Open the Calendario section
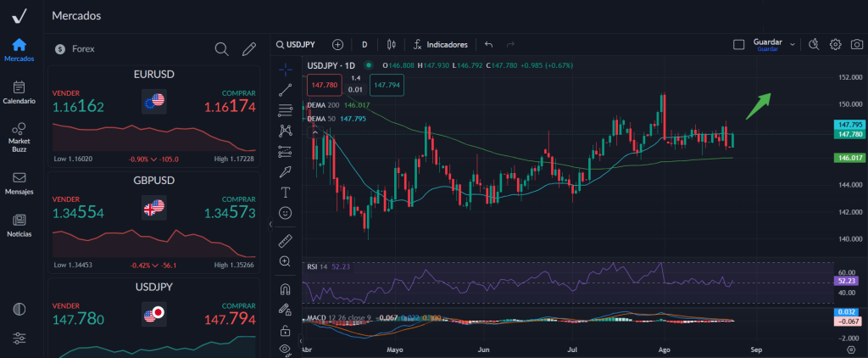This screenshot has height=358, width=868. pyautogui.click(x=19, y=93)
